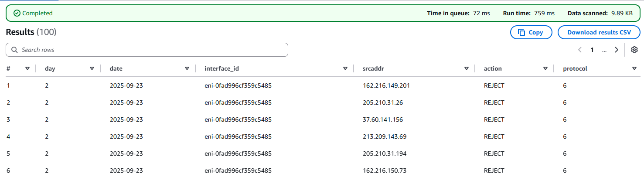
Task: Select page 1 in pagination
Action: point(592,50)
